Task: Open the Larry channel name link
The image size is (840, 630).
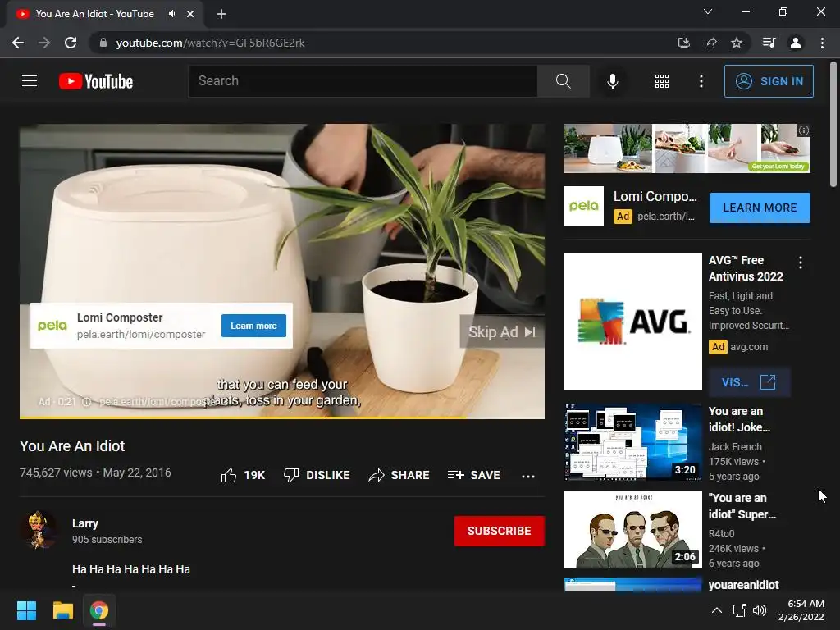Action: coord(85,523)
